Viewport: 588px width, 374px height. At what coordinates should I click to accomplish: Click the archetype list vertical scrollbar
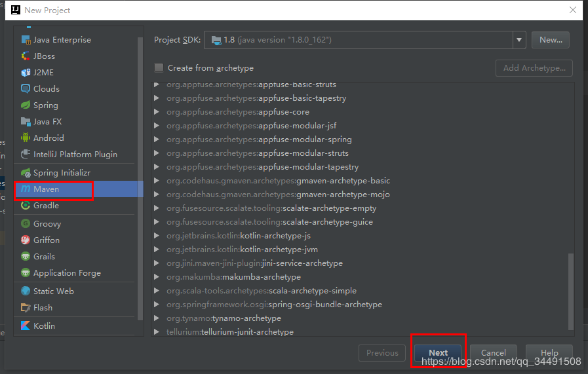(x=571, y=291)
